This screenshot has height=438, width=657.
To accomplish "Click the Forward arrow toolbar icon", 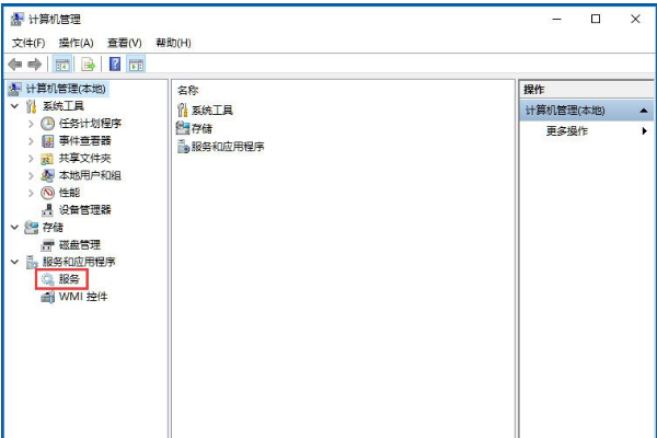I will (34, 65).
